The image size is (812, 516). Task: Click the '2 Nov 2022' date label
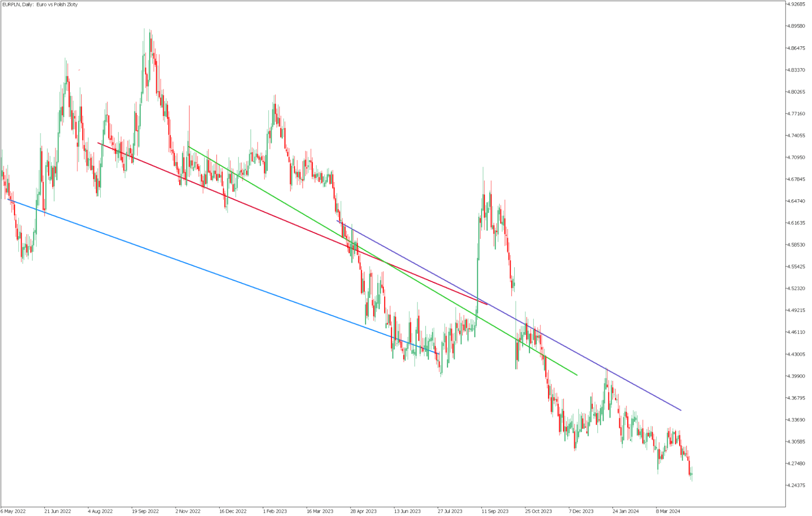coord(188,512)
